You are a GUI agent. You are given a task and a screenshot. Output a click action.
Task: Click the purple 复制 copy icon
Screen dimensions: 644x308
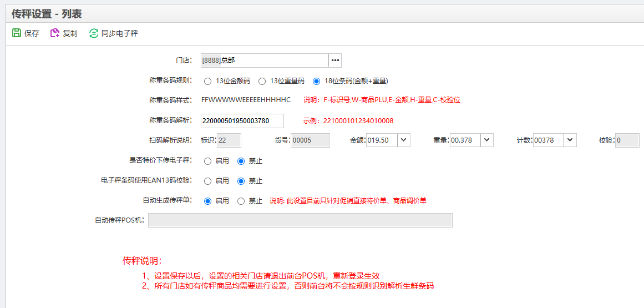coord(55,33)
